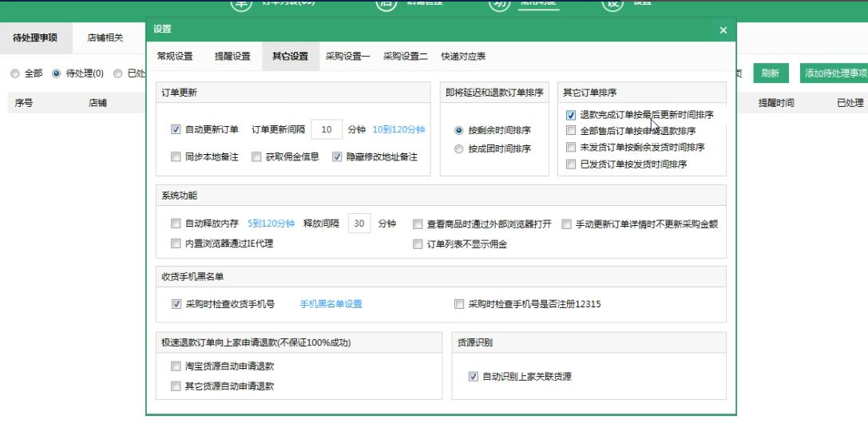
Task: Click the 即将延迟和退款订单排序 heading
Action: [494, 93]
